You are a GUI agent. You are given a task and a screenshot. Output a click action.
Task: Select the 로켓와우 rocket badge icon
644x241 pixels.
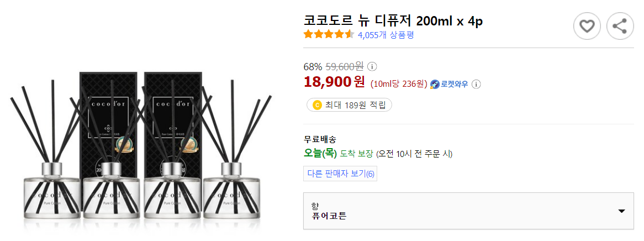coord(435,85)
